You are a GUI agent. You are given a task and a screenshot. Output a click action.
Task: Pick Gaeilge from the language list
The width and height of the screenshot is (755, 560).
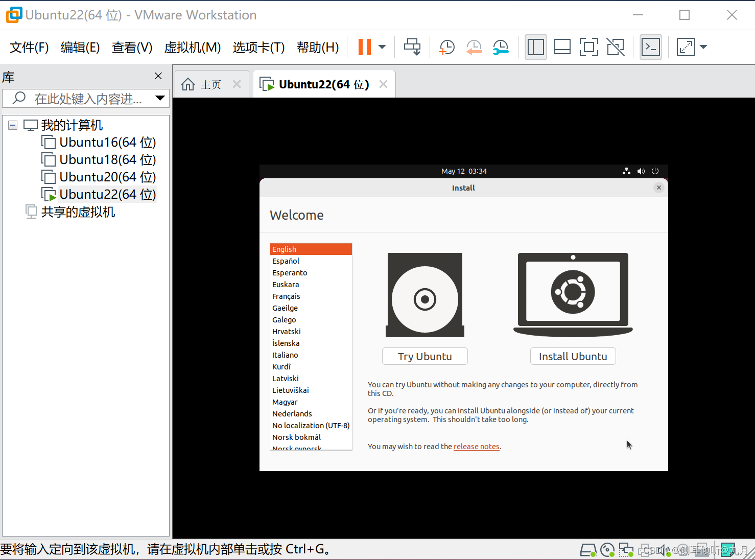311,308
